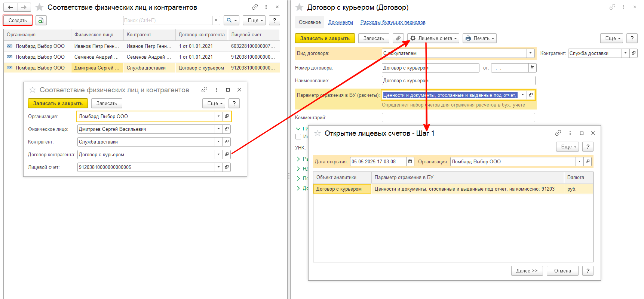Screen dimensions: 644x299
Task: Toggle the partially hidden checkbox under ГИ section
Action: (298, 136)
